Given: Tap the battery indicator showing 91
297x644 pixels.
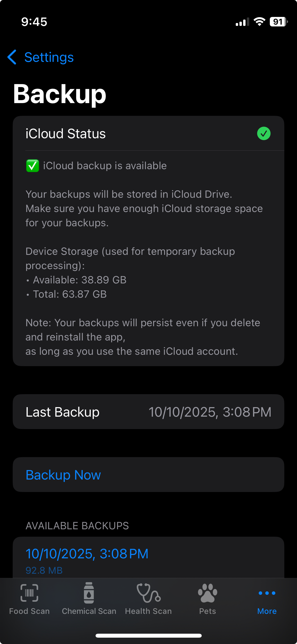Looking at the screenshot, I should [x=277, y=22].
